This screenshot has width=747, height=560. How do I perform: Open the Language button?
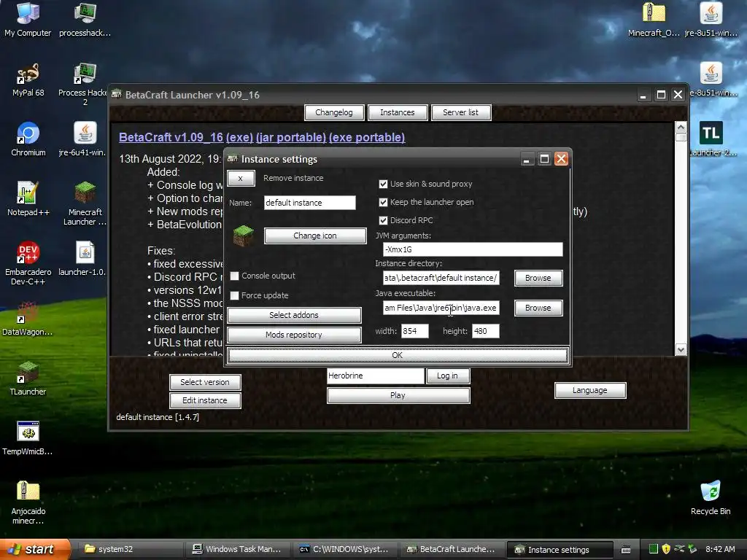point(589,391)
